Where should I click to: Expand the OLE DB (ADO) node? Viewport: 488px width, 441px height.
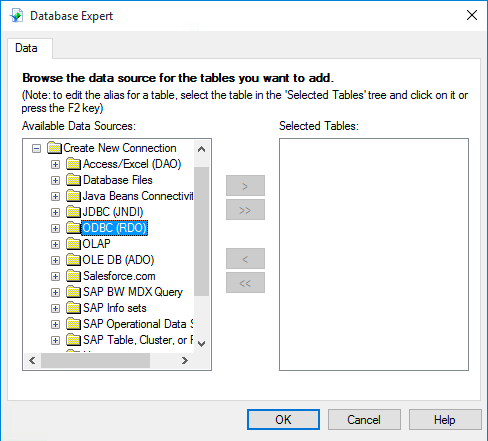click(x=55, y=260)
